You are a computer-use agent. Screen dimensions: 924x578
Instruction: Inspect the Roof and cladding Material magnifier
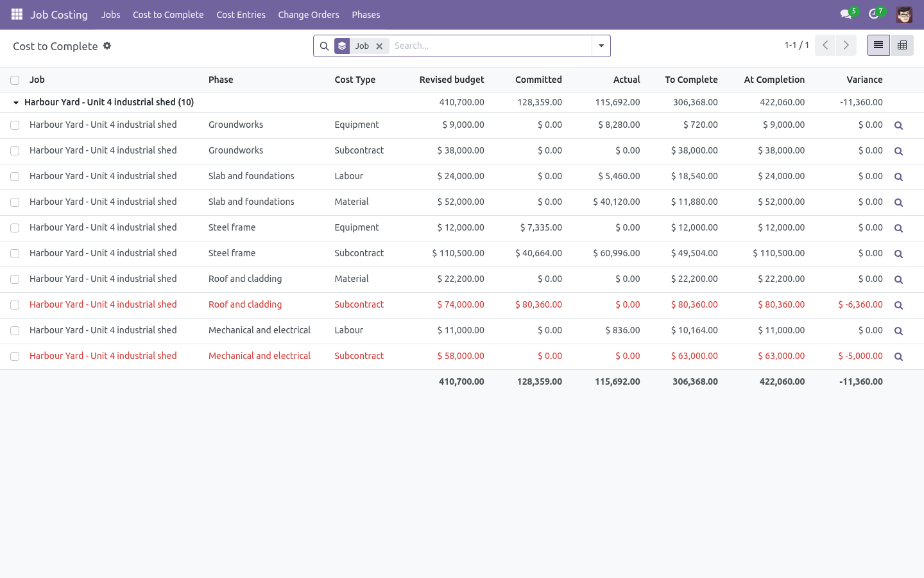[898, 280]
